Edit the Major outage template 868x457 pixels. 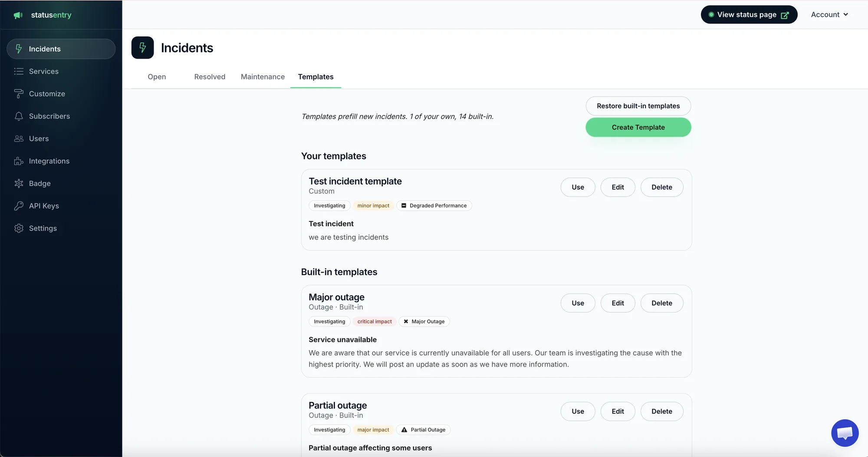[x=618, y=303]
